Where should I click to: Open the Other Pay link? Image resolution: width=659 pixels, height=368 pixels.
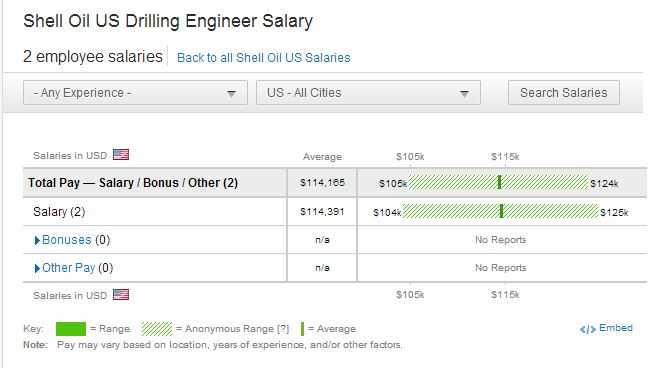click(69, 268)
